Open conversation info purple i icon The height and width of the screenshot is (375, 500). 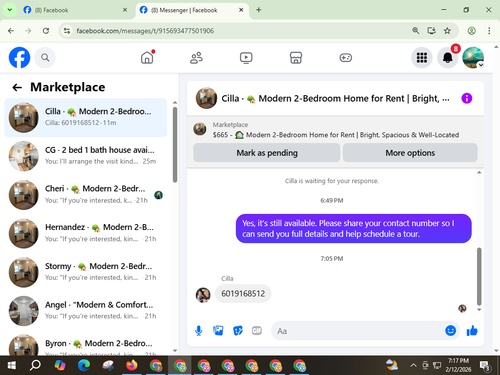(x=467, y=98)
